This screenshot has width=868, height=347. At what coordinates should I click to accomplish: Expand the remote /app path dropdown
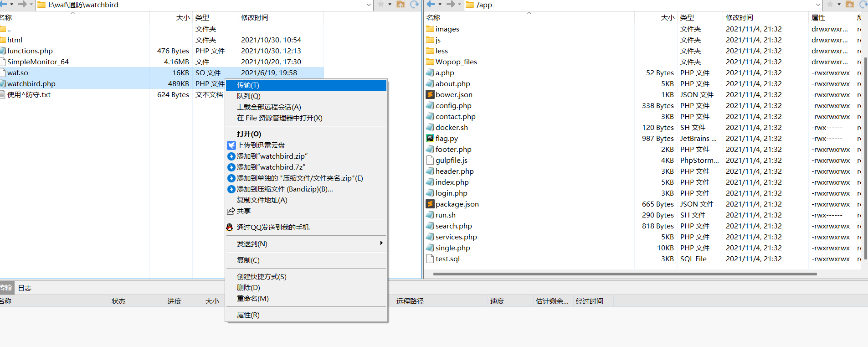[818, 5]
